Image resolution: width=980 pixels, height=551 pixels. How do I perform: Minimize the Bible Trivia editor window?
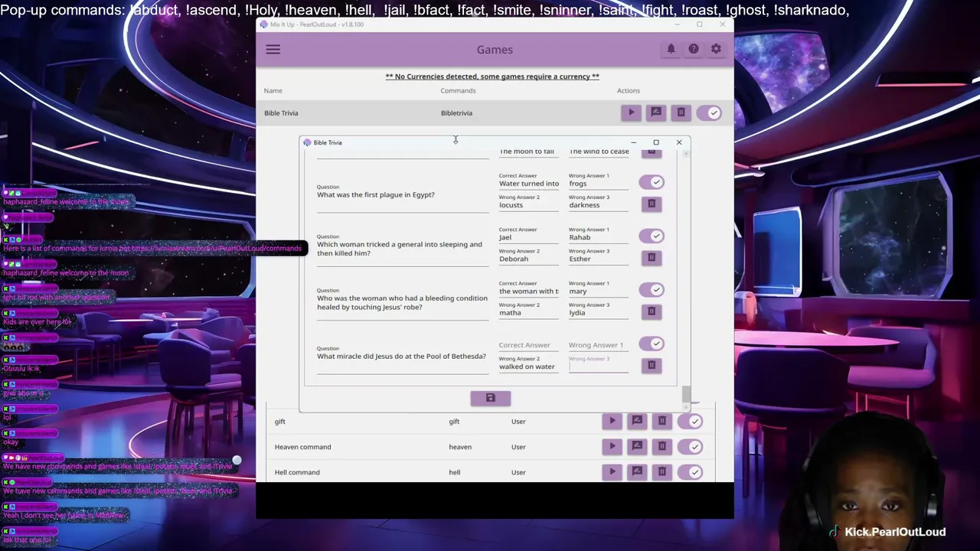pos(633,142)
